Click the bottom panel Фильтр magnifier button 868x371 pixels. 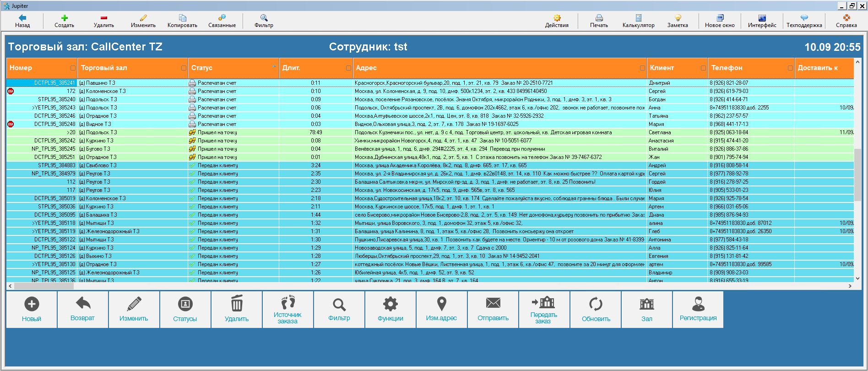click(x=339, y=310)
